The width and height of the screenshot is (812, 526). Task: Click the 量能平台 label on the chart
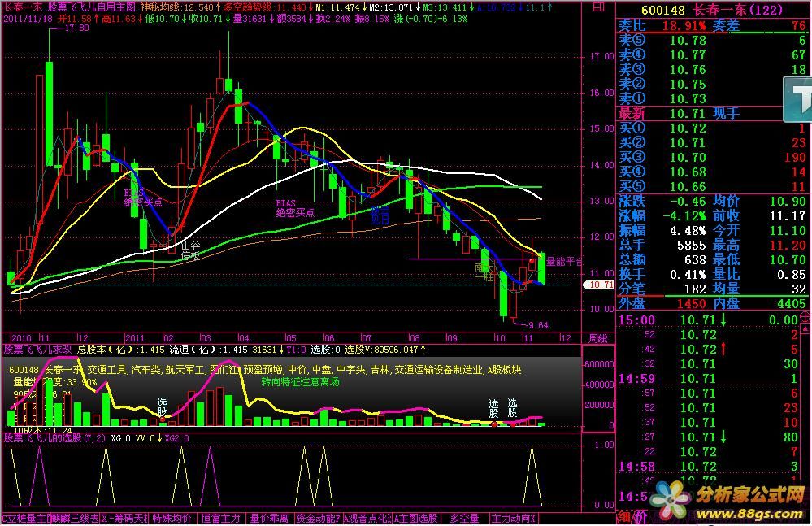[x=565, y=262]
